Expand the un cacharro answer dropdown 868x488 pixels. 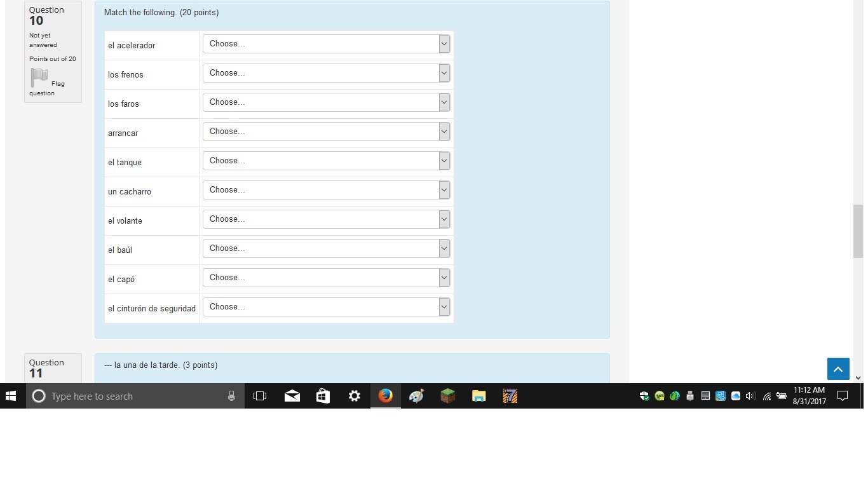327,190
